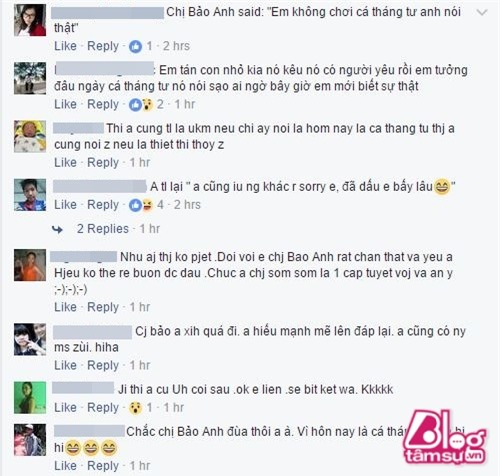
Task: Click the '2 hrs' timestamp on the first comment
Action: pos(176,46)
